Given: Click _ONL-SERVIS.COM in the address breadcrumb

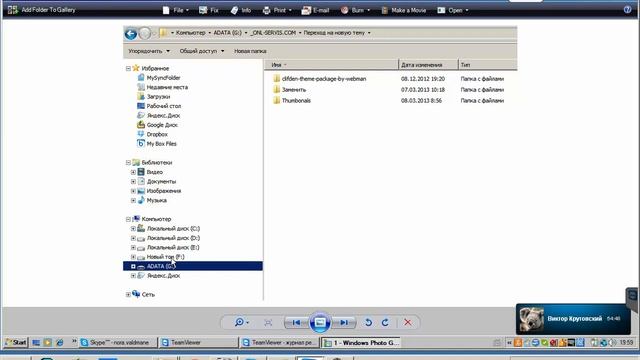Looking at the screenshot, I should [x=273, y=33].
